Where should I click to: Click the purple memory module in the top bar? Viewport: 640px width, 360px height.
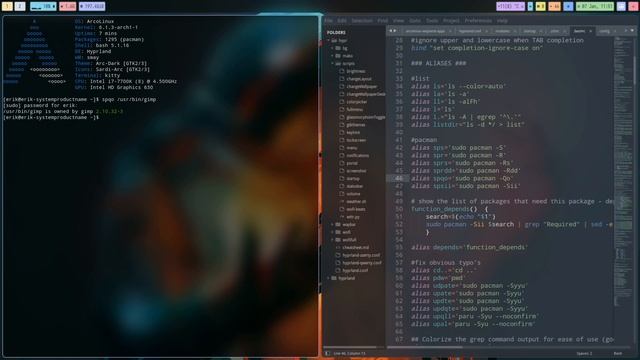(x=92, y=6)
